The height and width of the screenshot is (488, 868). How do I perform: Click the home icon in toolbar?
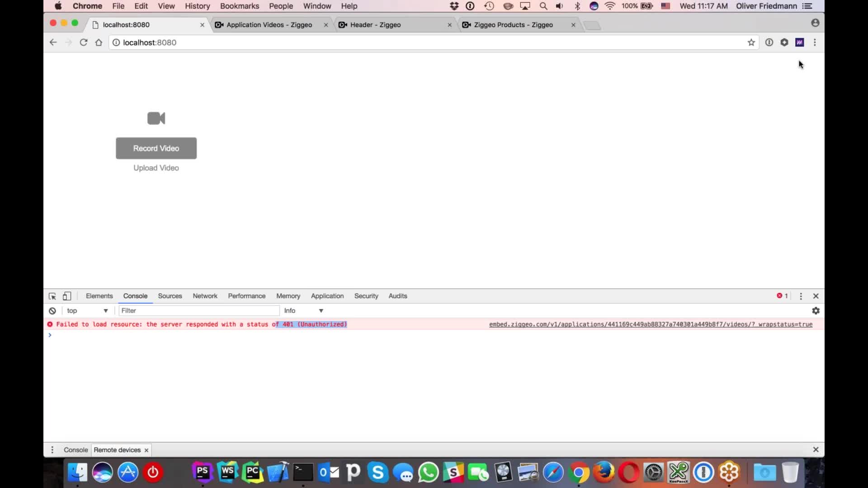click(99, 42)
